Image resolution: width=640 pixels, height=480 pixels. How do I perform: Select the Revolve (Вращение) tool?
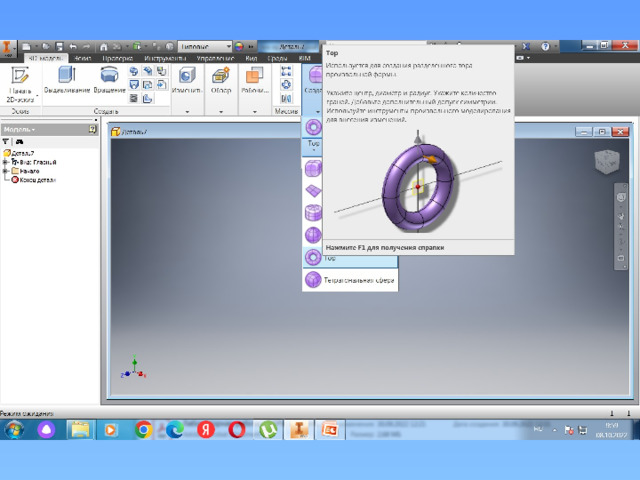tap(110, 80)
